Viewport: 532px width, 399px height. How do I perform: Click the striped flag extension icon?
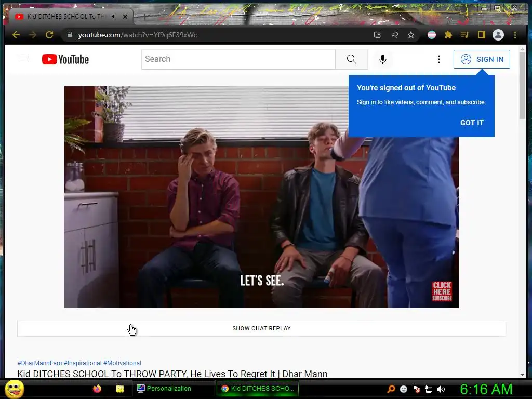tap(432, 35)
